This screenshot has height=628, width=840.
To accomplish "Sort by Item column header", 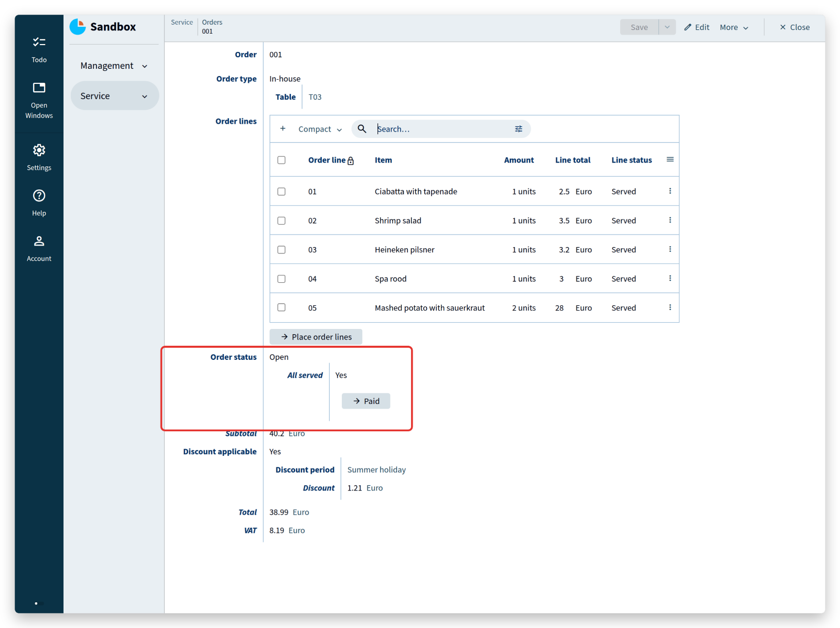I will [383, 160].
